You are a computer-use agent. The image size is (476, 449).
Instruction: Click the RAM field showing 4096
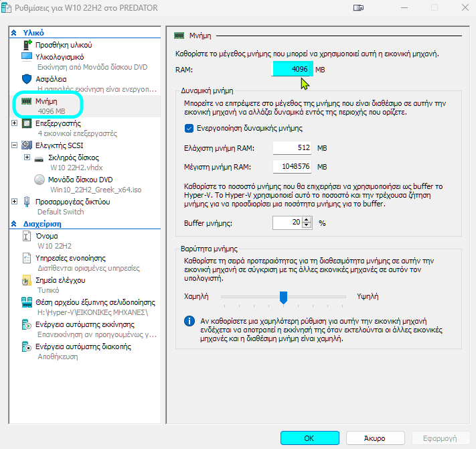292,69
